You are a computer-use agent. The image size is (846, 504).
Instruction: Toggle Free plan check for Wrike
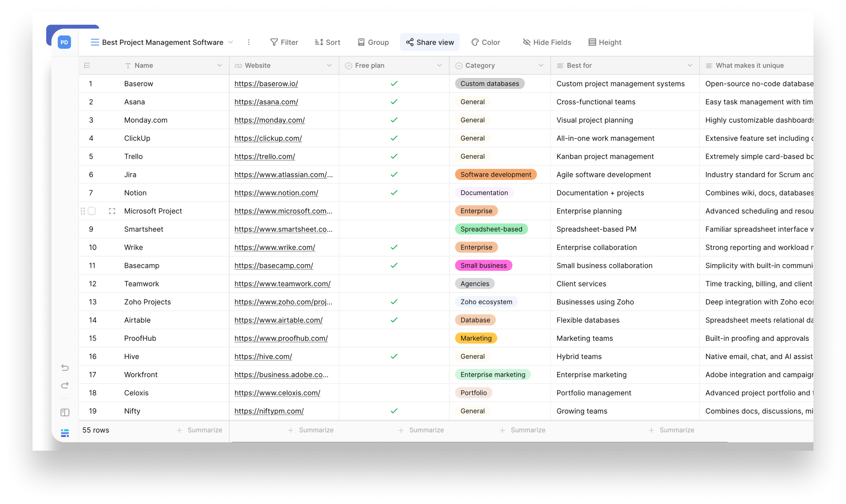click(x=394, y=247)
